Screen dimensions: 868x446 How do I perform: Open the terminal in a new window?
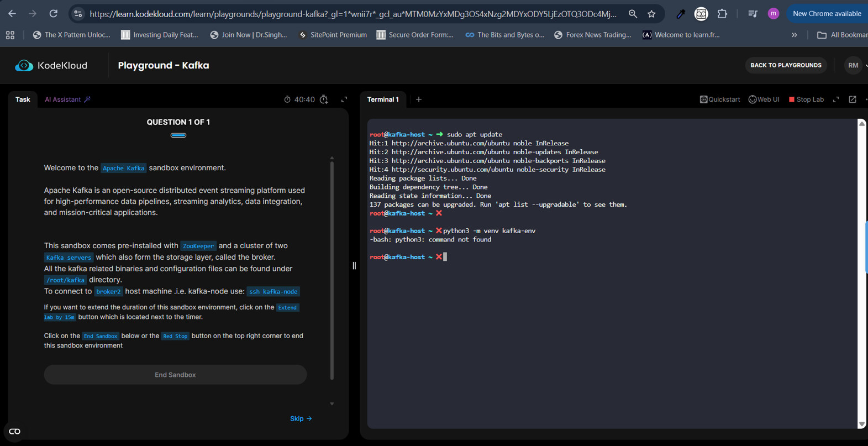[x=853, y=99]
